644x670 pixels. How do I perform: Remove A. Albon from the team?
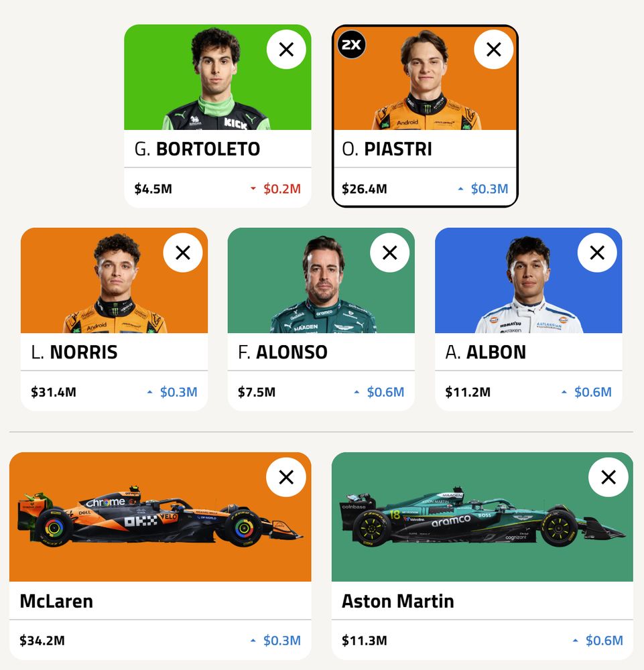point(597,253)
